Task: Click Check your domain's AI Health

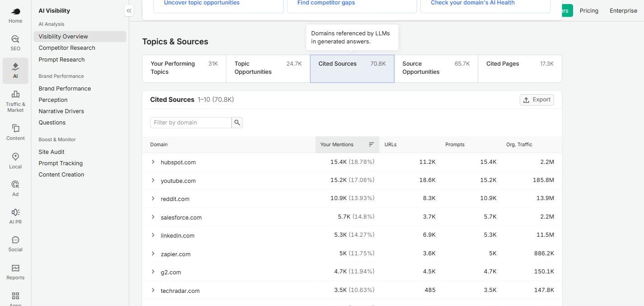Action: [473, 3]
